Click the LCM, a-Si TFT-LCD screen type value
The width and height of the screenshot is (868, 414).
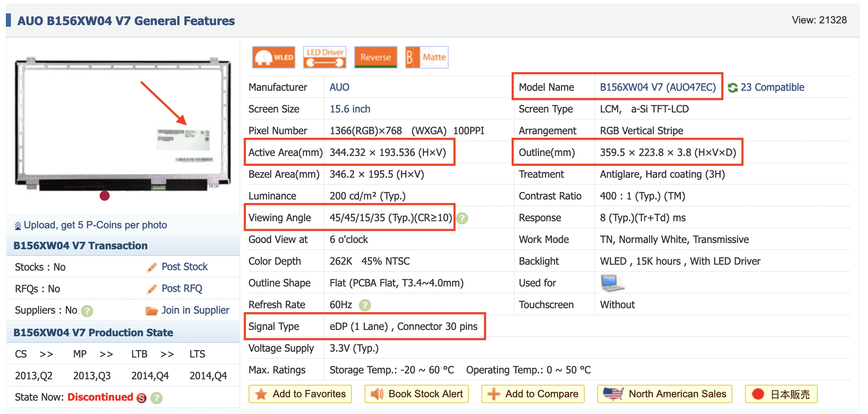click(644, 109)
